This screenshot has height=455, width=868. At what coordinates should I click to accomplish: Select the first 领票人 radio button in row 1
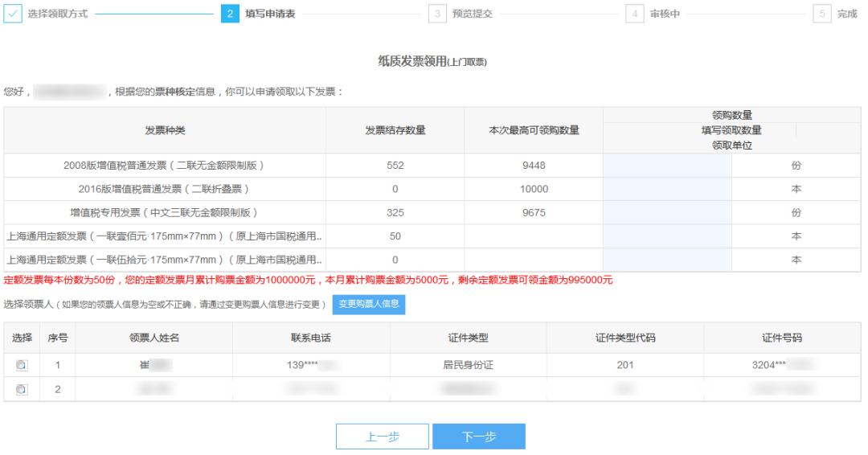pos(23,365)
